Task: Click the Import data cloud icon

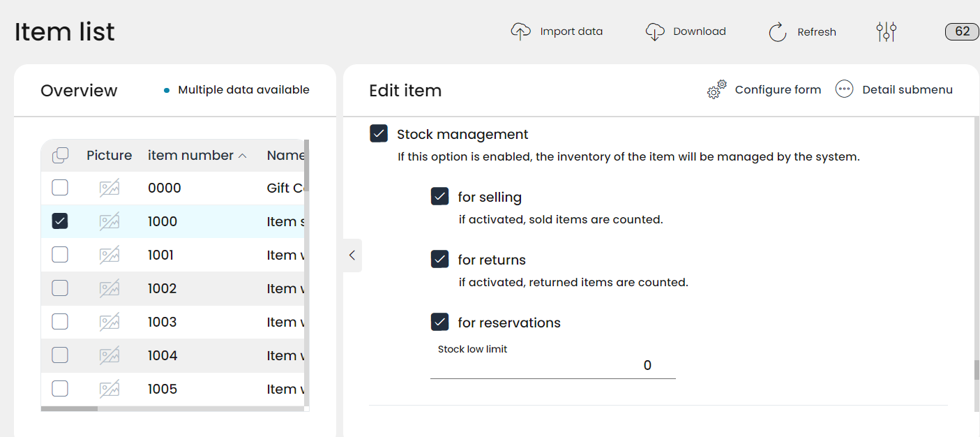Action: click(x=520, y=31)
